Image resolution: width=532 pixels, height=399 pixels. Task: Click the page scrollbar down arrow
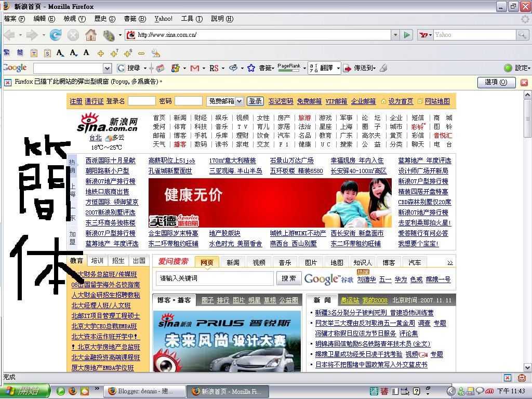tap(528, 367)
